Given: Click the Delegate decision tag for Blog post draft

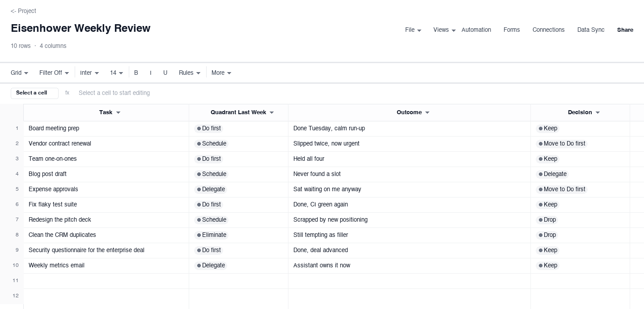Looking at the screenshot, I should tap(552, 174).
